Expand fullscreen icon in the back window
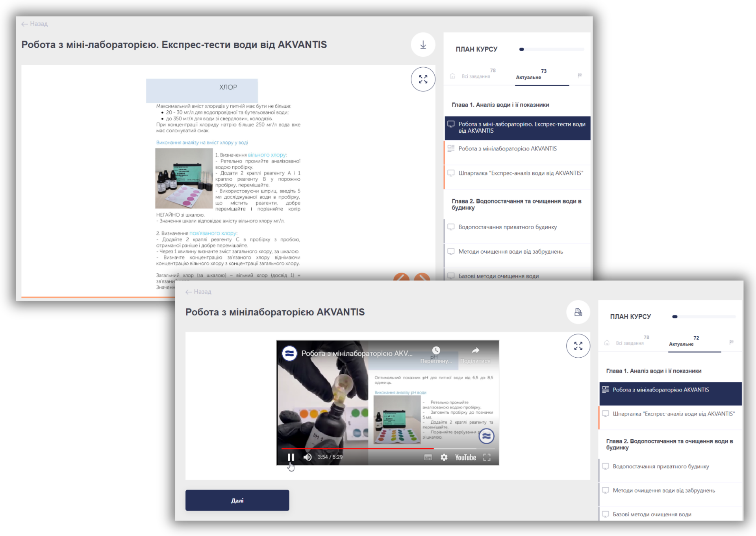 423,79
